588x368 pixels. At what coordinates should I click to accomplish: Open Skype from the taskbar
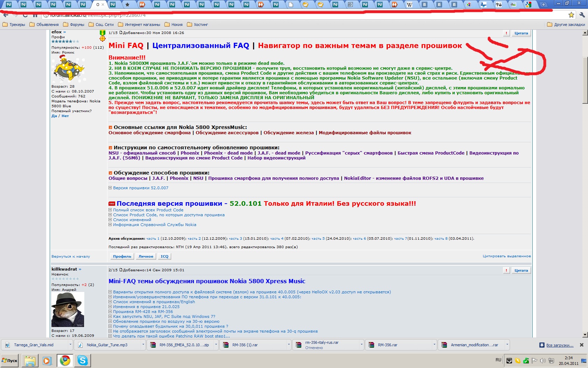[x=83, y=360]
